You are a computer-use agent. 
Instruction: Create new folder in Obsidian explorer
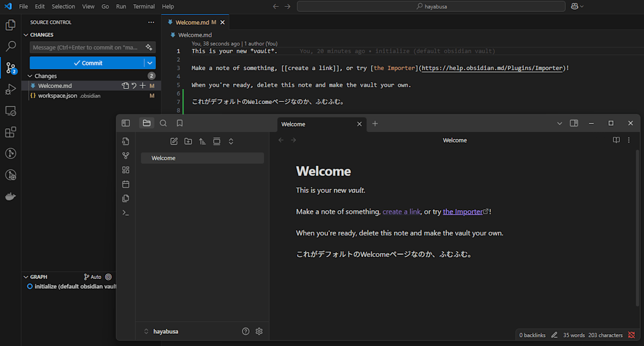[x=188, y=142]
